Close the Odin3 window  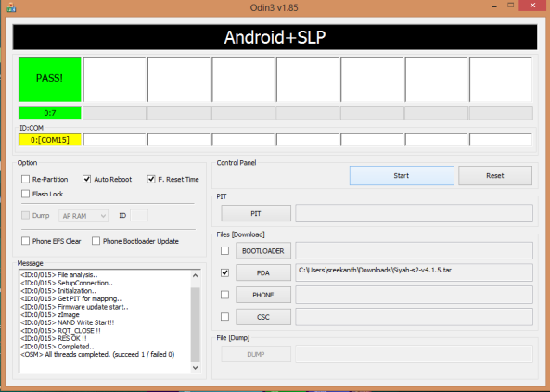[x=533, y=6]
